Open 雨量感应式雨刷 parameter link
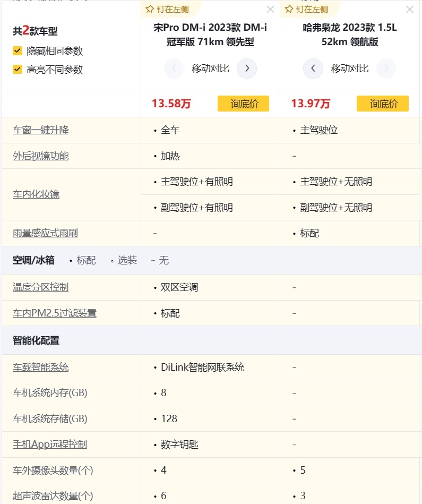Viewport: 422px width, 504px height. (x=45, y=233)
